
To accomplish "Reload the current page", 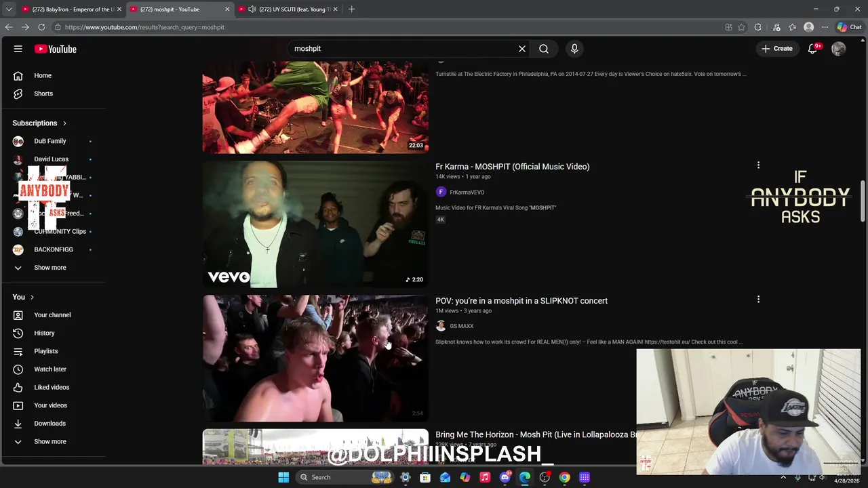I will (41, 27).
